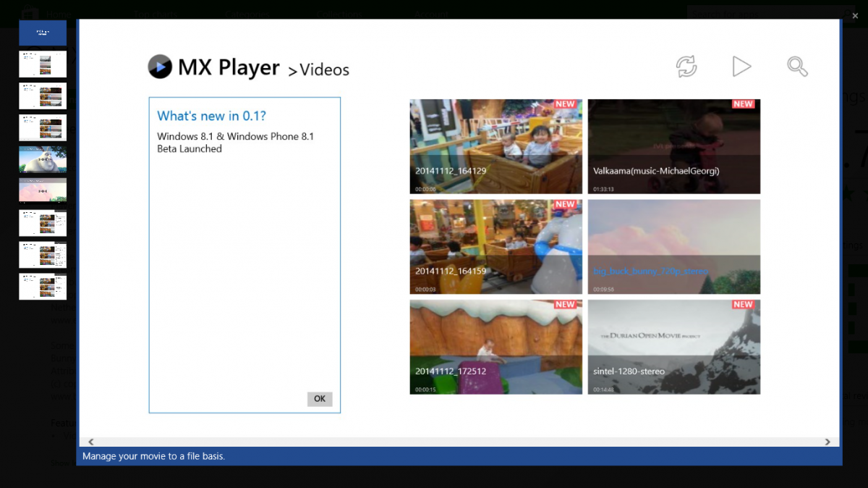Image resolution: width=868 pixels, height=488 pixels.
Task: Click the NEW badge on 20141112_172512 video
Action: coord(565,305)
